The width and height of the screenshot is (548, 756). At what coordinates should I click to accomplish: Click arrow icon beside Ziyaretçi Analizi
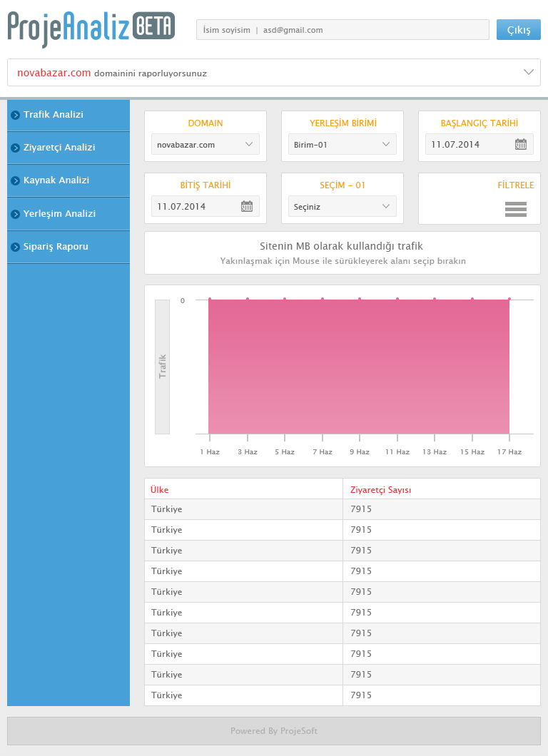[x=15, y=148]
